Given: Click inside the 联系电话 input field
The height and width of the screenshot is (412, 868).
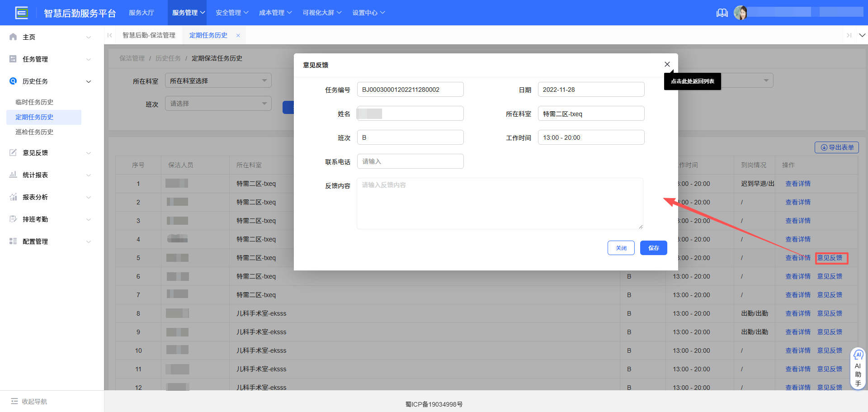Looking at the screenshot, I should (x=410, y=161).
